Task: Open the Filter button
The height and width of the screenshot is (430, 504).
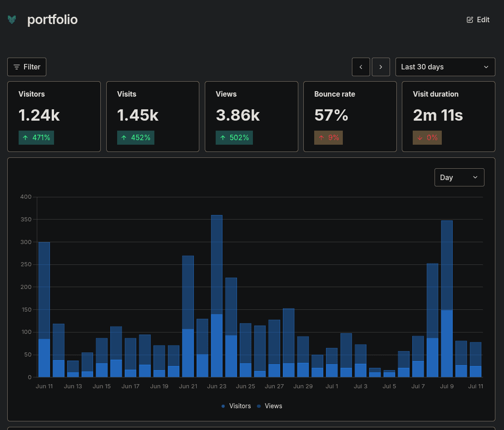Action: tap(27, 67)
